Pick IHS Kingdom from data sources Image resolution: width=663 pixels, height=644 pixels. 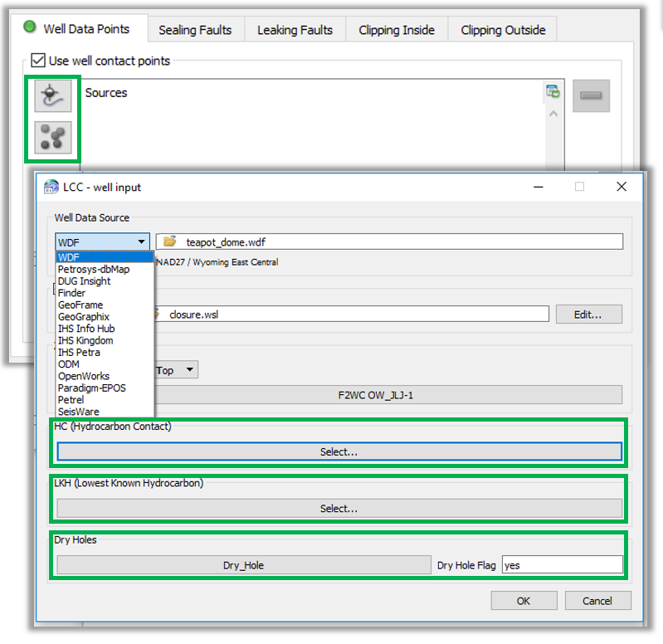(85, 340)
